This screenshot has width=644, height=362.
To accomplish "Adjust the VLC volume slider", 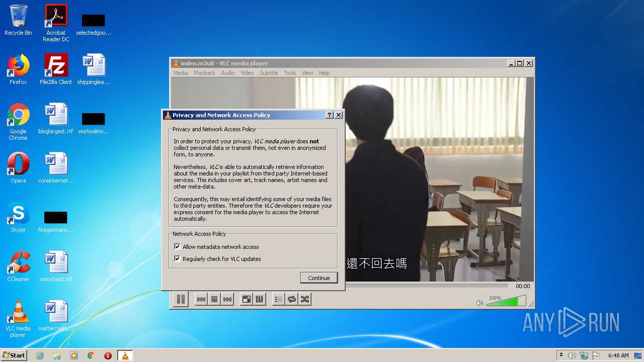I will tap(506, 301).
